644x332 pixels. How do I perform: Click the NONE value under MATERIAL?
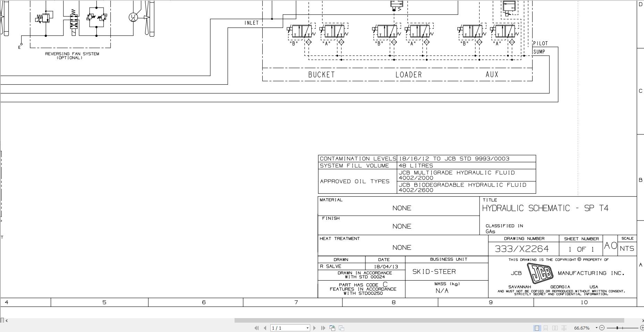point(402,208)
